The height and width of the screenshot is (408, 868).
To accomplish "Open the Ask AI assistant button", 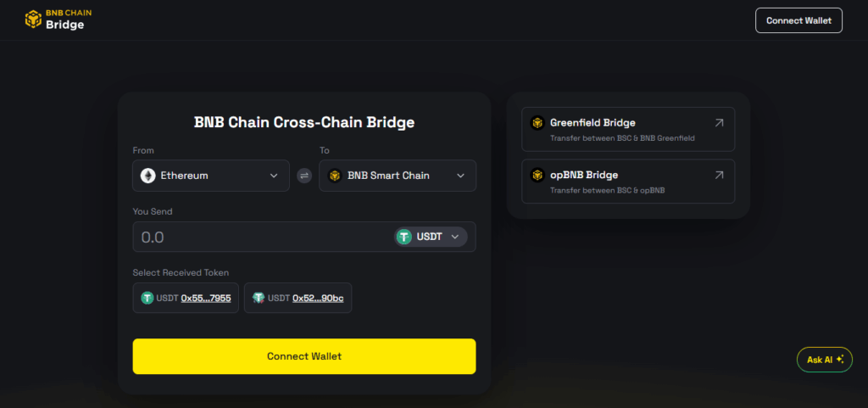I will coord(825,360).
